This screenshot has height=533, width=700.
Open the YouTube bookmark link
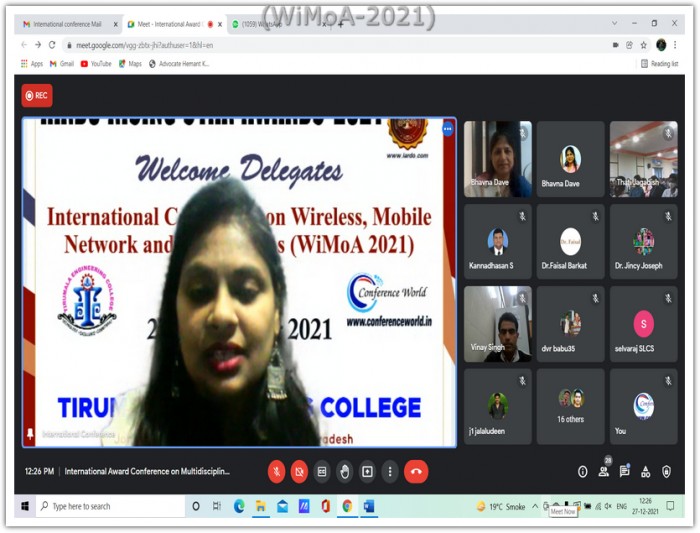coord(96,63)
